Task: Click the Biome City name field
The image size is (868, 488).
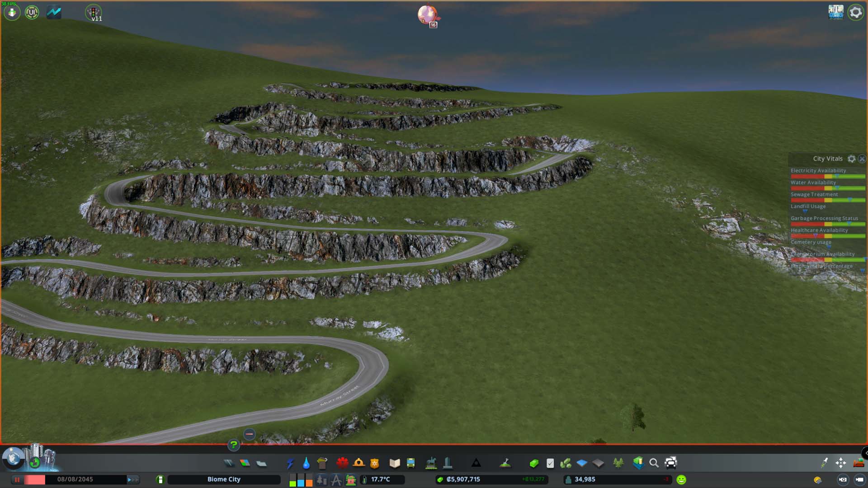Action: tap(224, 479)
